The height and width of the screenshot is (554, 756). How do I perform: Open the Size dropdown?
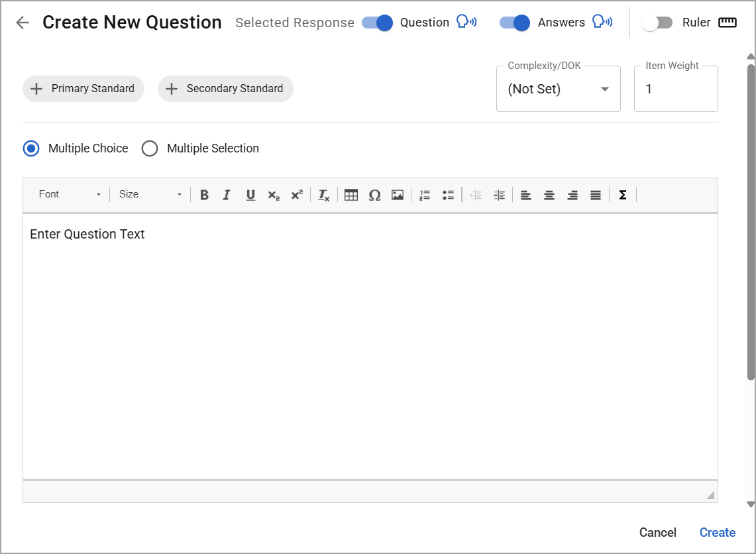[x=150, y=194]
